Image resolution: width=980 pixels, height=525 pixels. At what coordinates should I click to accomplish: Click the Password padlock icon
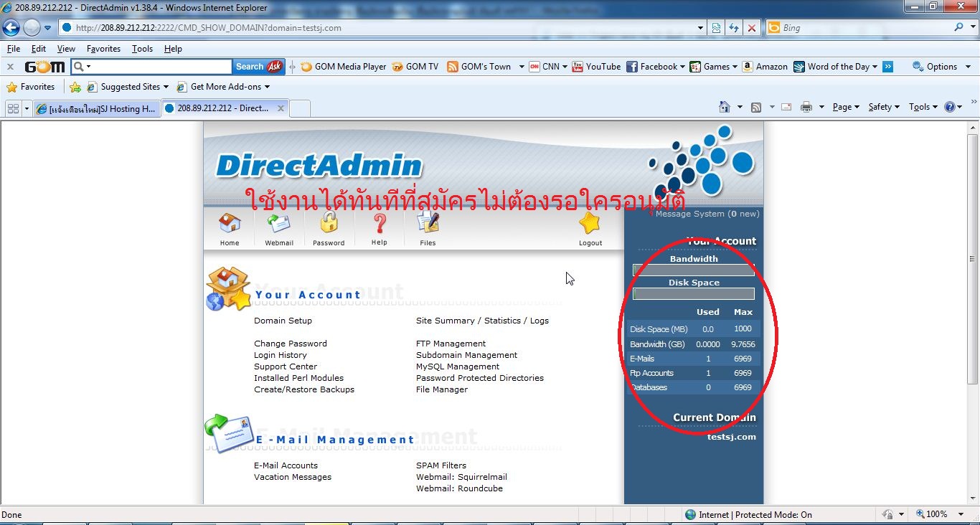pyautogui.click(x=329, y=223)
